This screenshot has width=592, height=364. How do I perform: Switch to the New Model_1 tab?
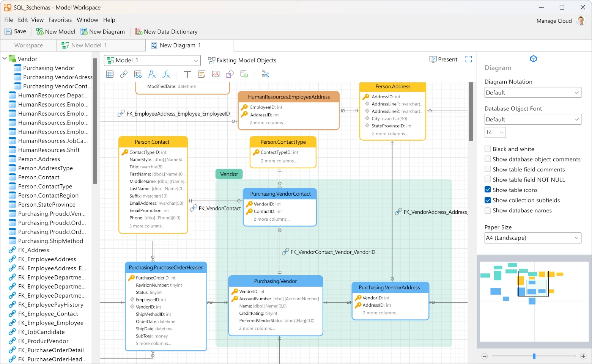(89, 45)
